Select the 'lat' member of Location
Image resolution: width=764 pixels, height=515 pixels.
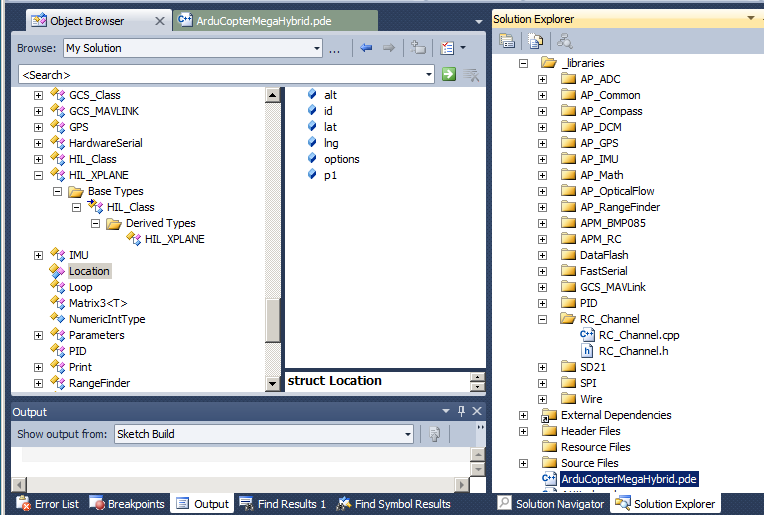tap(330, 127)
